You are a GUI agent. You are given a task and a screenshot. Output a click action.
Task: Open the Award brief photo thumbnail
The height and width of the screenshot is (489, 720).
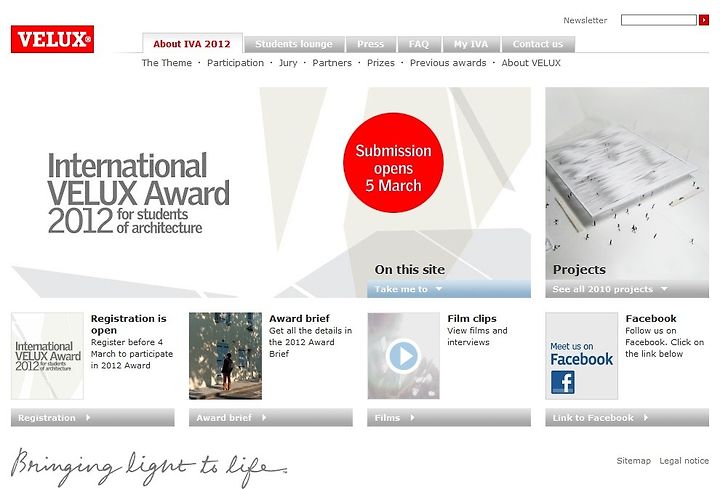(225, 356)
